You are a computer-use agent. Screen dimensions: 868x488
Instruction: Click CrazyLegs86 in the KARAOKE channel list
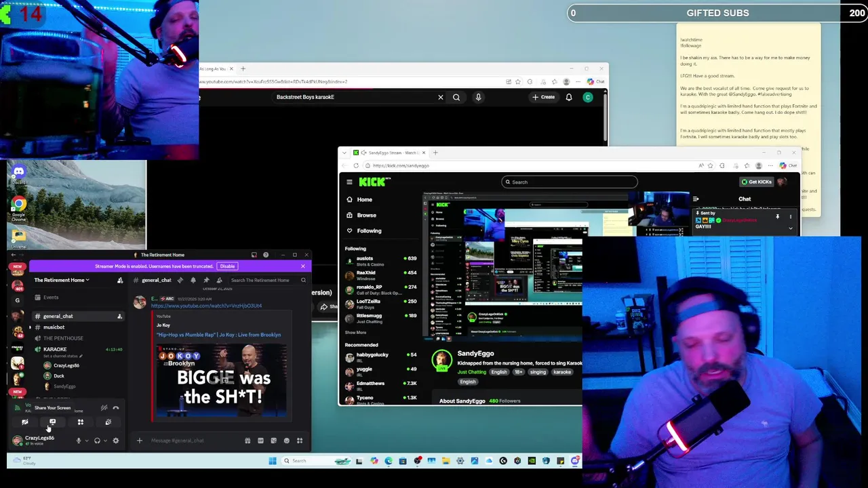tap(66, 365)
